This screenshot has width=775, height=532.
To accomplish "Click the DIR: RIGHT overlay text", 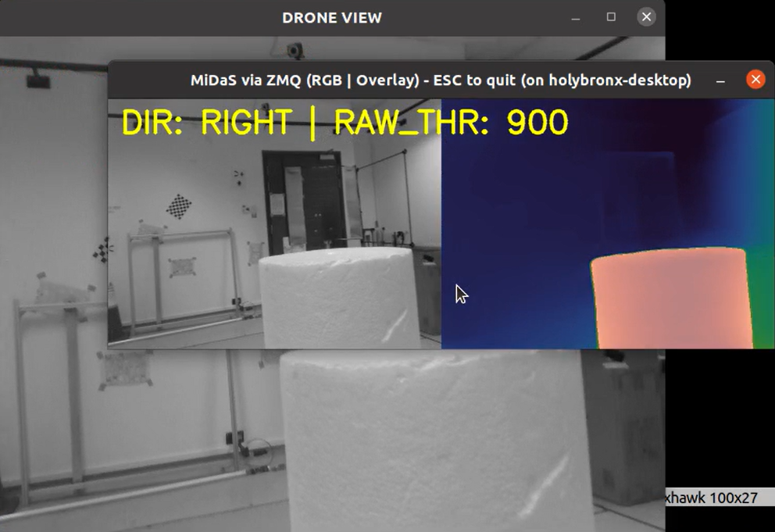I will [206, 122].
